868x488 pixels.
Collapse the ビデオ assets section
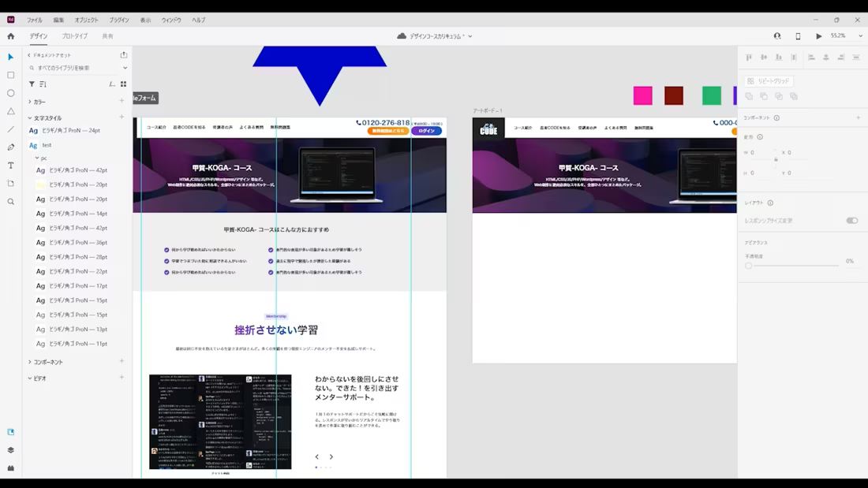[x=30, y=378]
